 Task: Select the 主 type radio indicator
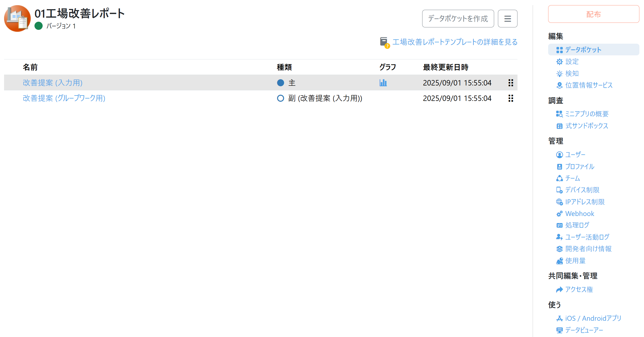pos(280,83)
